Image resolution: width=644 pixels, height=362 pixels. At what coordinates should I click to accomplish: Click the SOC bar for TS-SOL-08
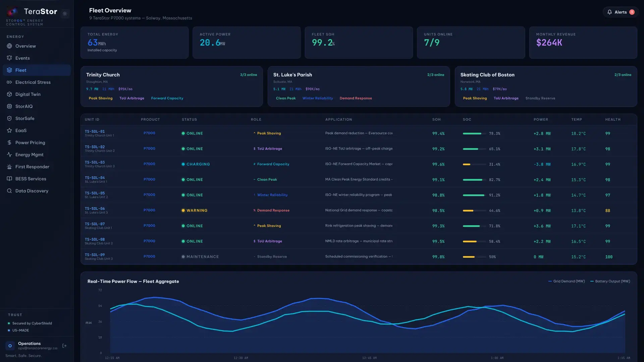coord(474,241)
